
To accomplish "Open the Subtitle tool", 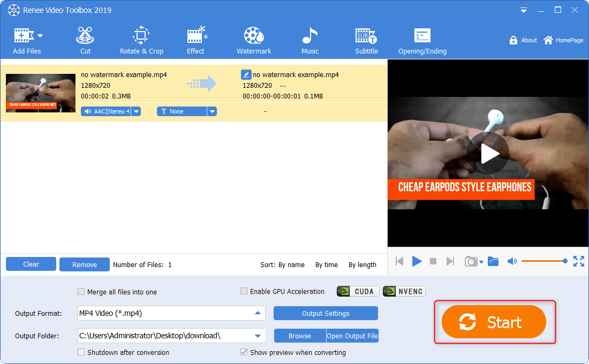I will pos(366,41).
